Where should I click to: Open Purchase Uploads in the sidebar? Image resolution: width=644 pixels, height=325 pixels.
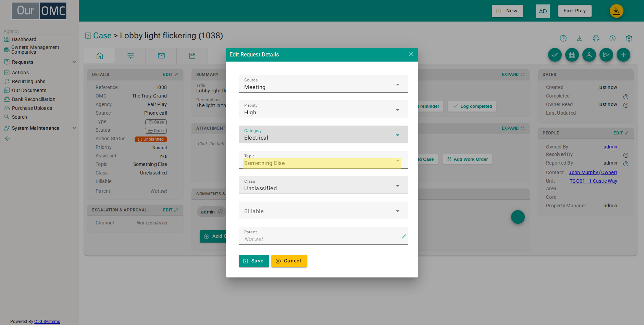[x=32, y=108]
